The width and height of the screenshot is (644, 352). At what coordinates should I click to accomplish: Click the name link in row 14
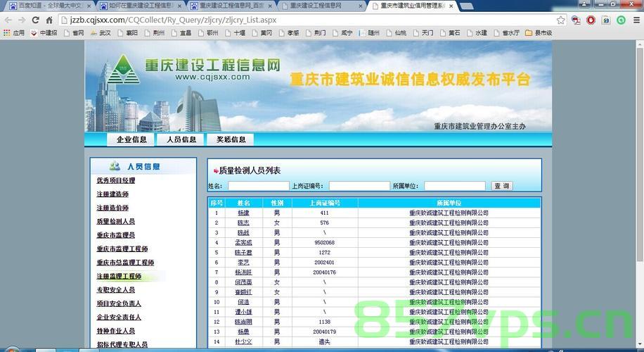pos(243,341)
